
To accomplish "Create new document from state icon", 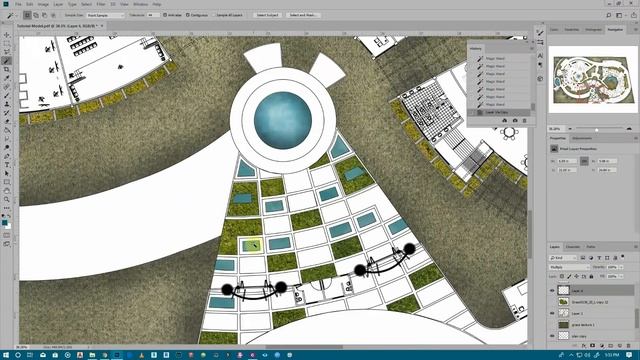I will pyautogui.click(x=504, y=120).
